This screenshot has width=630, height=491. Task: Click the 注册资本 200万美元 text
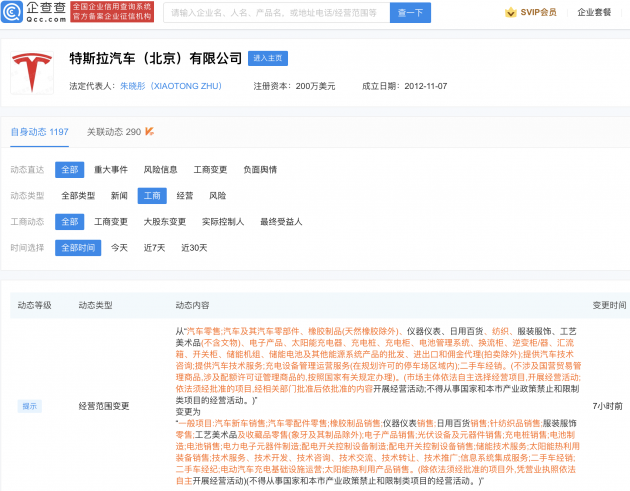(x=294, y=86)
